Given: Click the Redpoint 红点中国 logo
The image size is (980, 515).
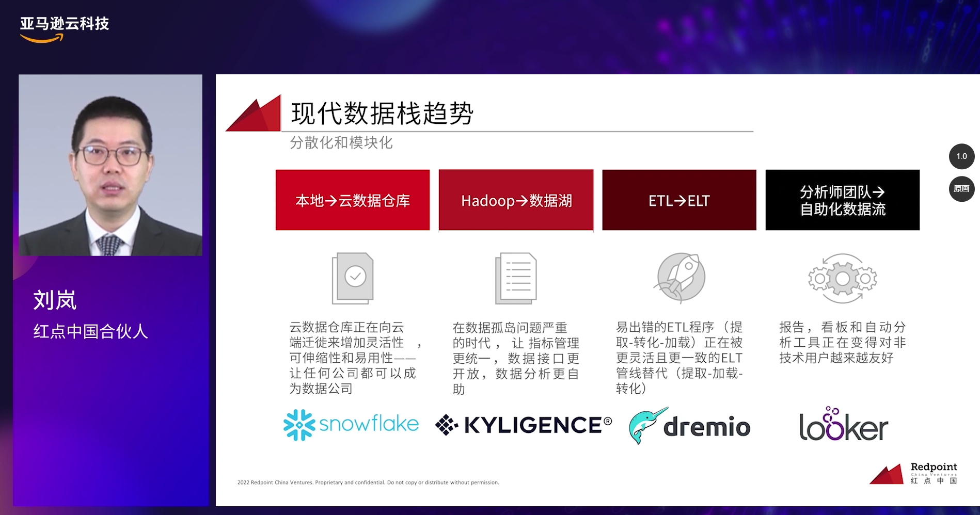Looking at the screenshot, I should click(913, 473).
